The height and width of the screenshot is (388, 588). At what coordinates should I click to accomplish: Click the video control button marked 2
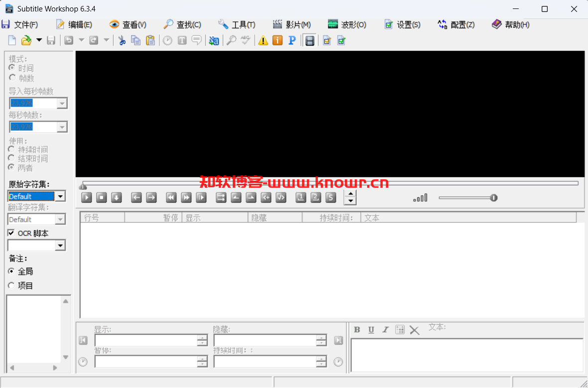pos(316,197)
